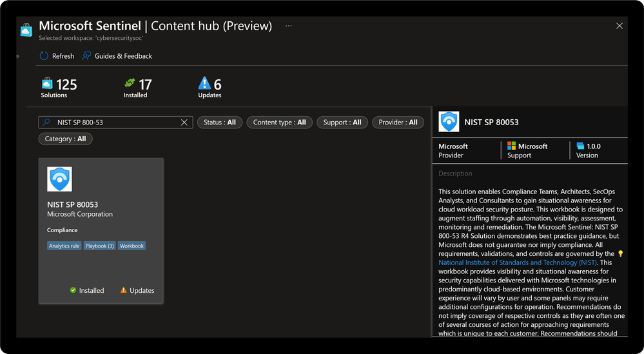Select the NIST SP 80053 card title
Screen dimensions: 644x354
[73, 204]
